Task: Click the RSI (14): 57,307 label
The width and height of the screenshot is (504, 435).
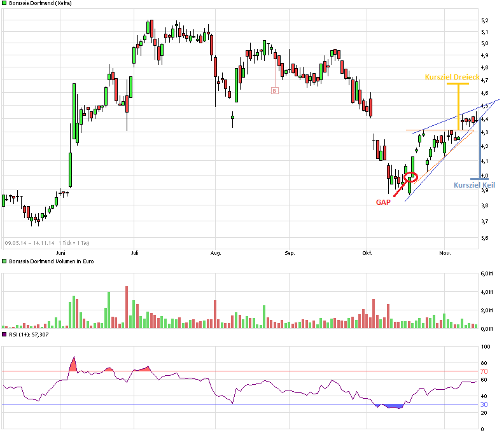Action: [x=29, y=335]
